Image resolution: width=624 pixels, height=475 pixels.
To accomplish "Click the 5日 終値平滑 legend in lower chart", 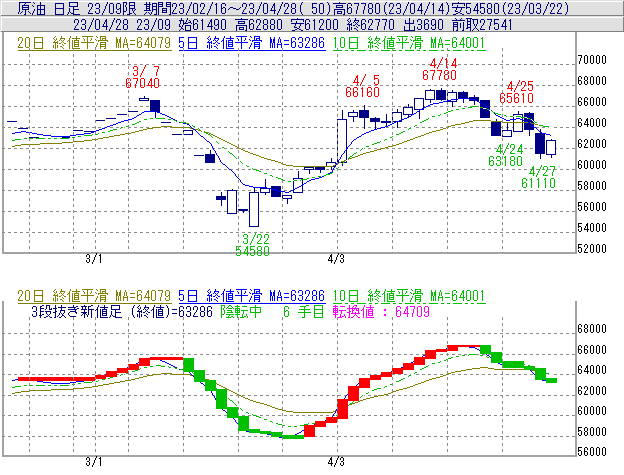I will point(252,296).
